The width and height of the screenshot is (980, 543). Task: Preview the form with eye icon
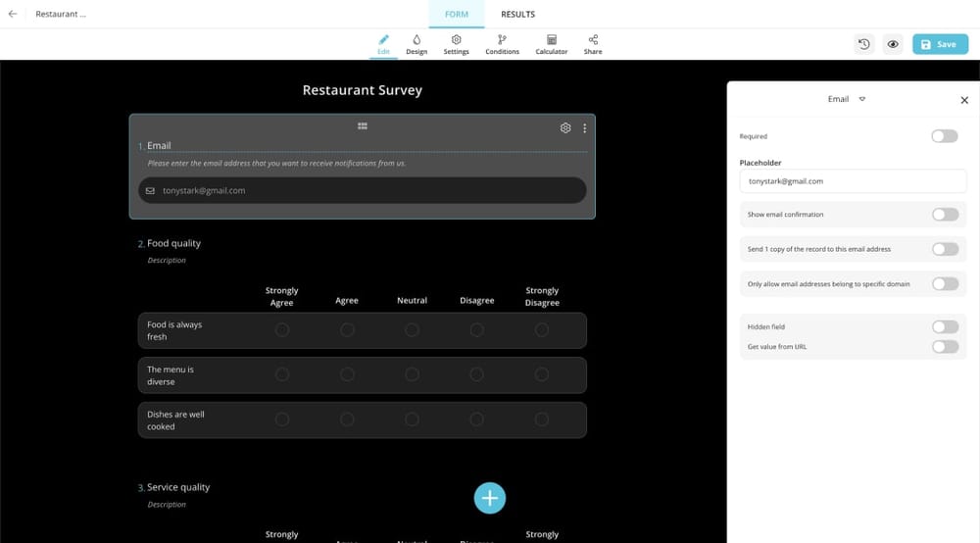point(893,44)
